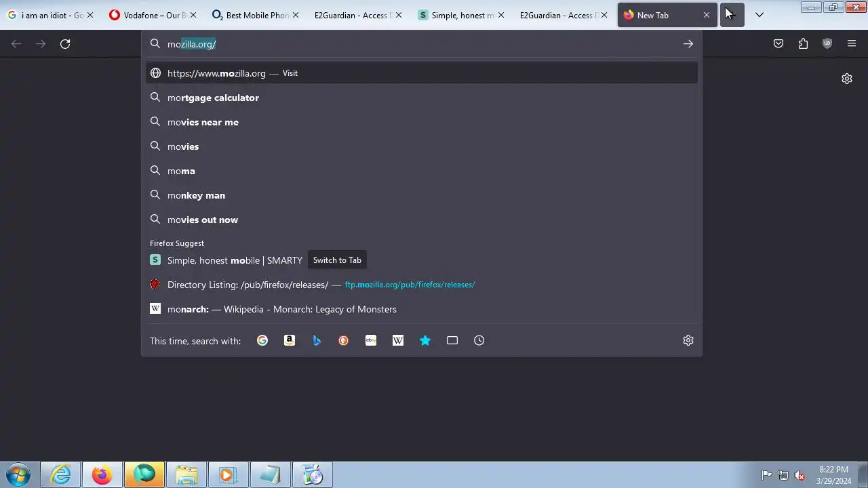Open Directory Listing firefox releases result

[x=422, y=285]
